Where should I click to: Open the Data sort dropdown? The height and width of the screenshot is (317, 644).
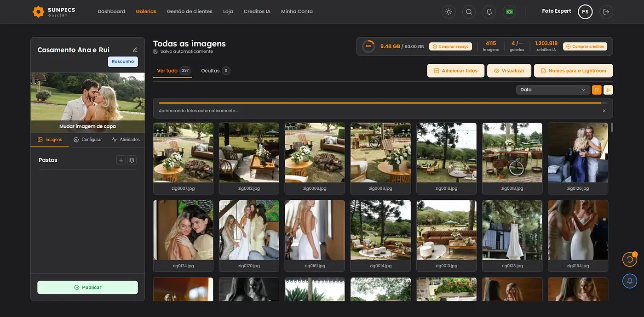(553, 90)
